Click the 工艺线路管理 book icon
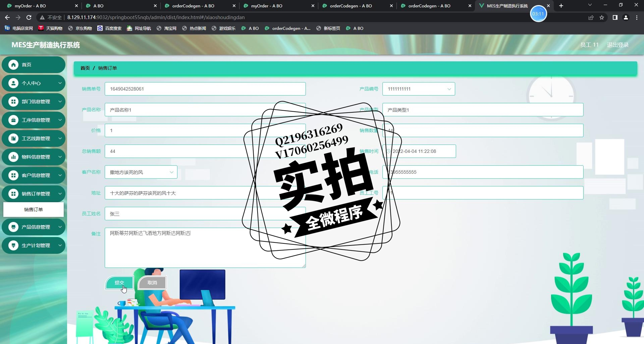 pyautogui.click(x=13, y=138)
